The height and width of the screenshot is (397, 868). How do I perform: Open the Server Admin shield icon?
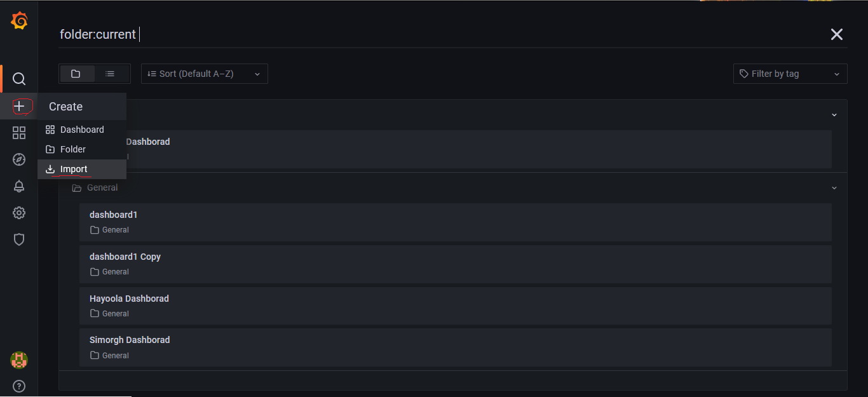tap(19, 239)
